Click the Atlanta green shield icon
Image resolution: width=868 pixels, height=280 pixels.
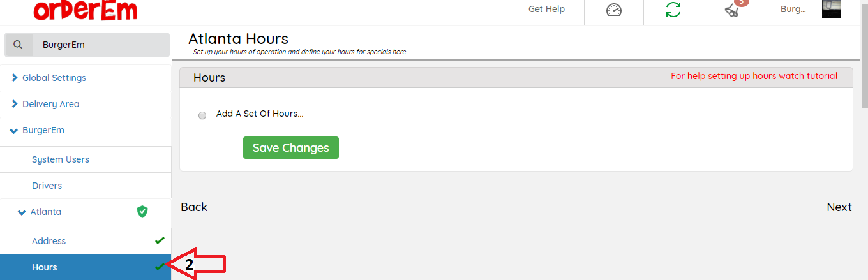tap(142, 212)
